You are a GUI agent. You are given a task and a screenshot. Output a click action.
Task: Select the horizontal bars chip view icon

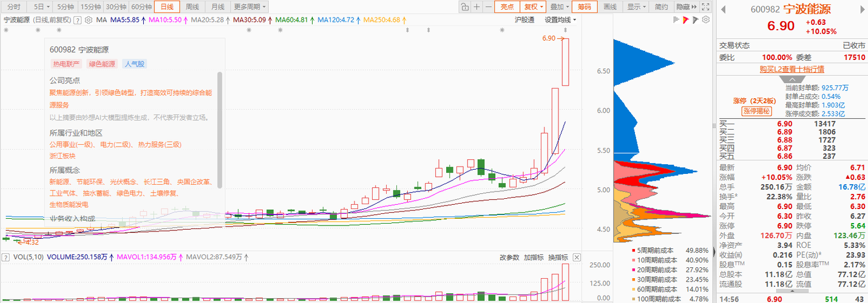click(x=676, y=20)
